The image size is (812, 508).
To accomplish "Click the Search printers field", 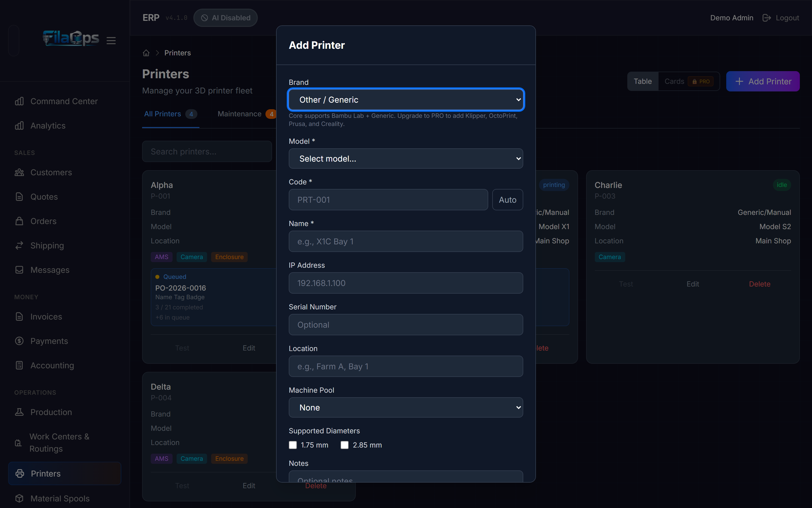I will (x=207, y=152).
